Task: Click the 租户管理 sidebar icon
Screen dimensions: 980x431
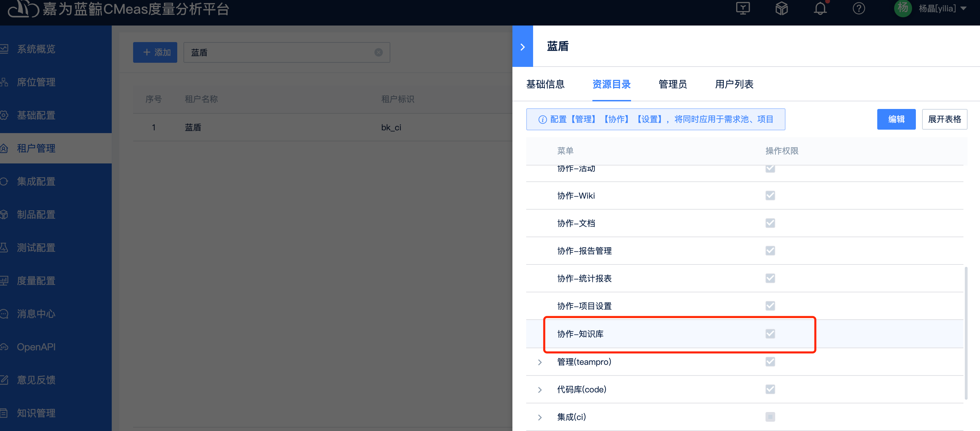Action: [4, 148]
